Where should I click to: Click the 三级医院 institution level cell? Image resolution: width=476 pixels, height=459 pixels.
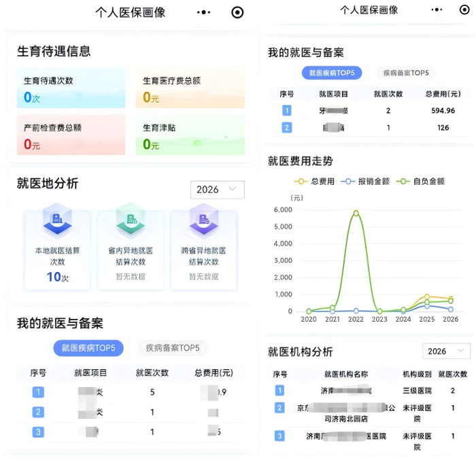[417, 391]
